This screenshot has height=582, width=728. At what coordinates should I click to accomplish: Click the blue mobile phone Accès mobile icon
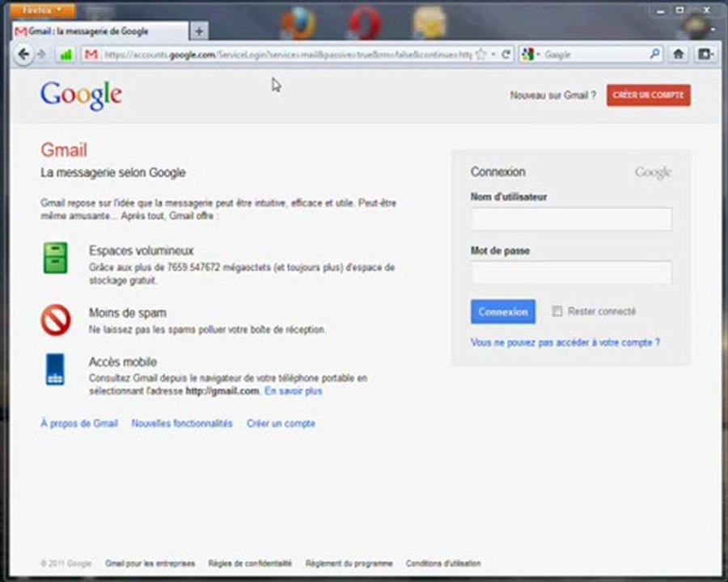55,369
